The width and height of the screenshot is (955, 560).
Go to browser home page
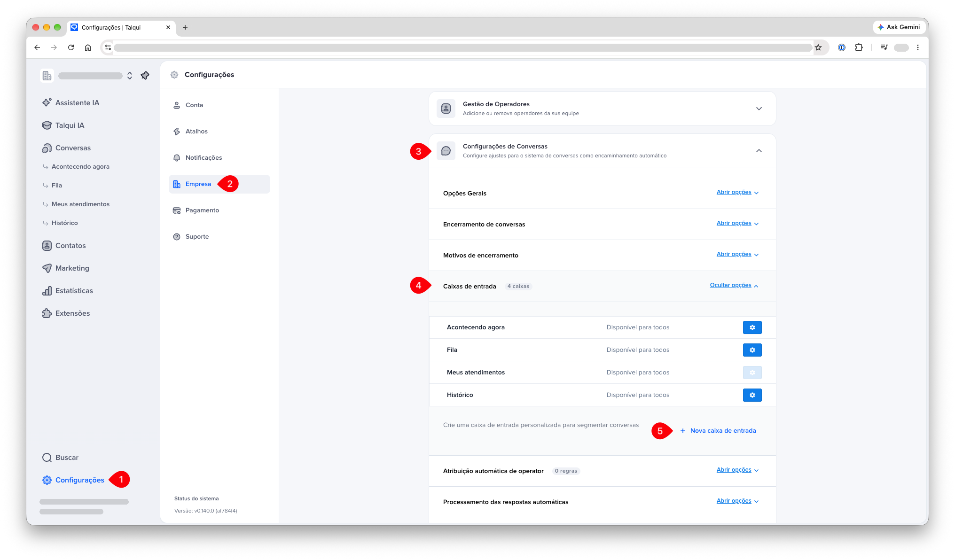(88, 47)
